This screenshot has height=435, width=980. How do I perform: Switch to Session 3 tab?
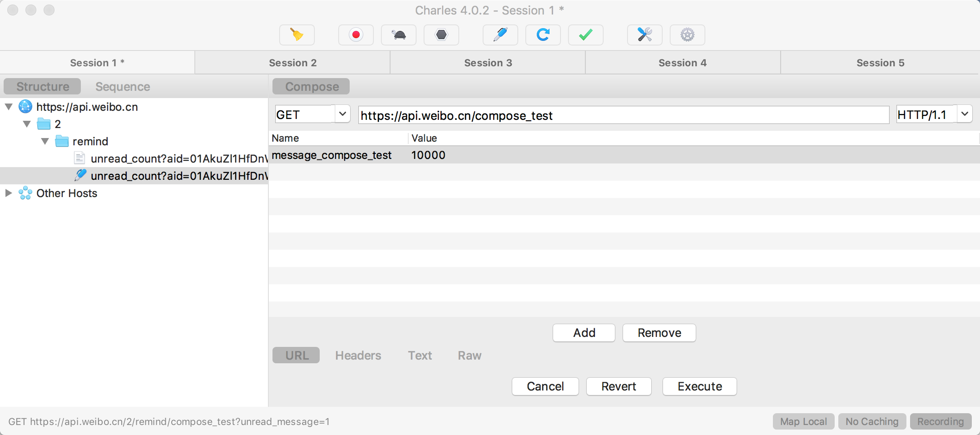488,63
